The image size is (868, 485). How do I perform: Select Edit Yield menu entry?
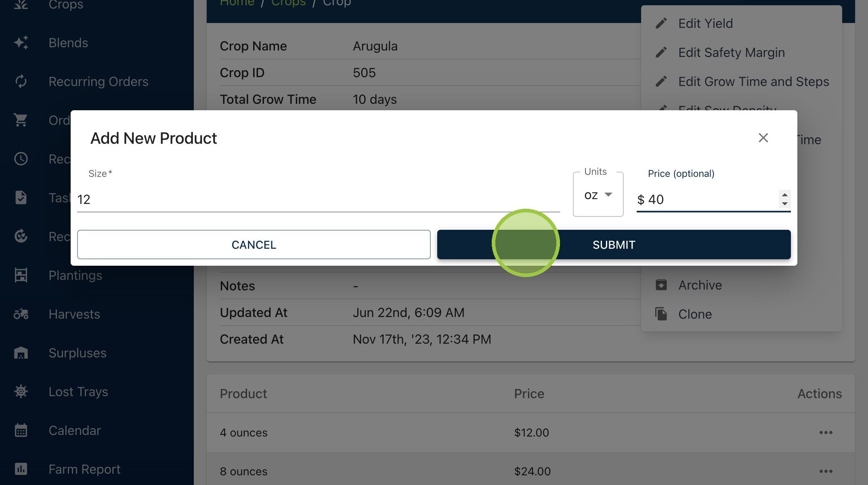point(705,23)
